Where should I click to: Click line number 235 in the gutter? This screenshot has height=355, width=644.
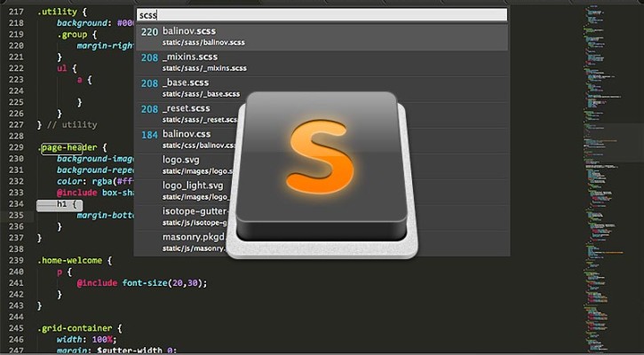click(x=16, y=215)
